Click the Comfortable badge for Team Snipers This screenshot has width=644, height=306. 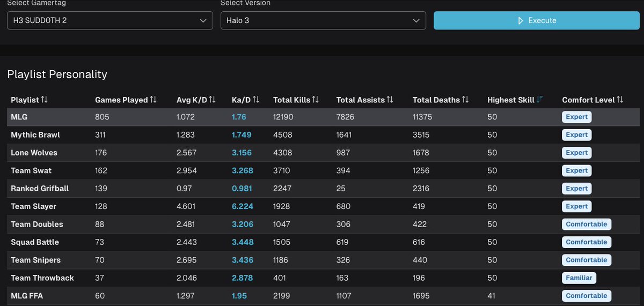587,260
